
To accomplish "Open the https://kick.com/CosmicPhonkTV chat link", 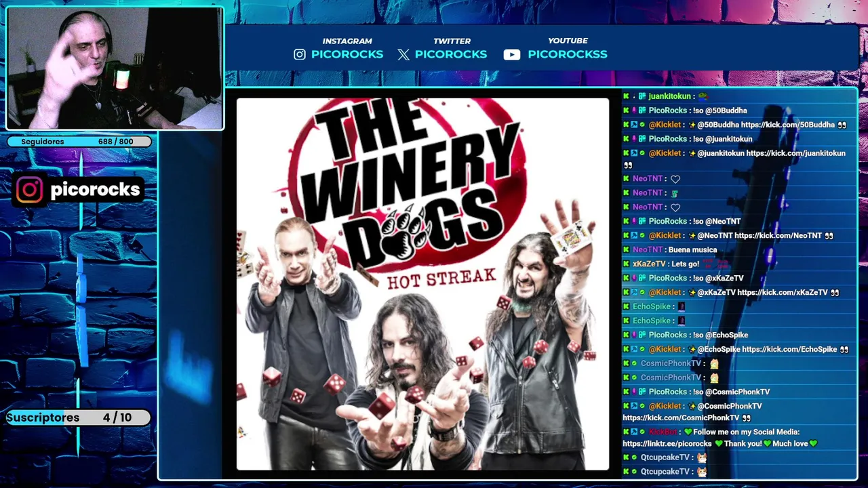I will [681, 418].
